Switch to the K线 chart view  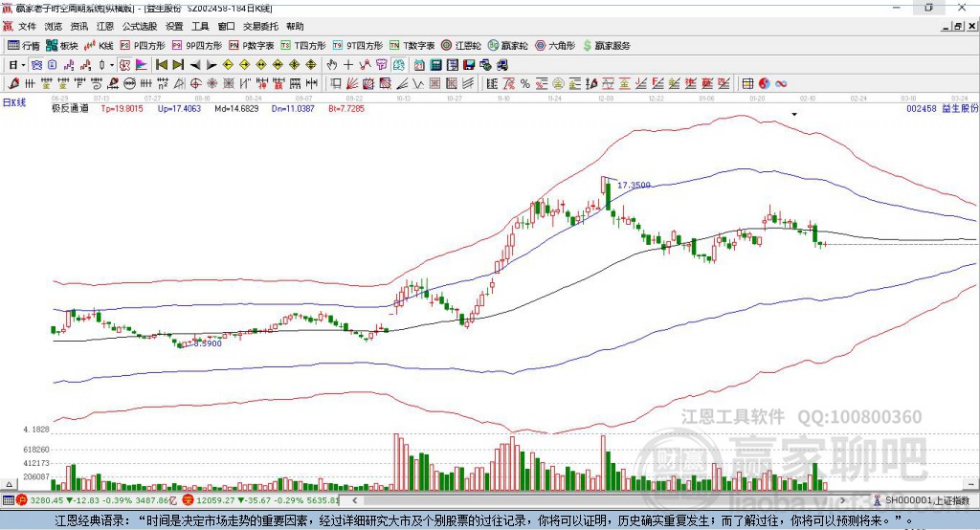tap(99, 46)
